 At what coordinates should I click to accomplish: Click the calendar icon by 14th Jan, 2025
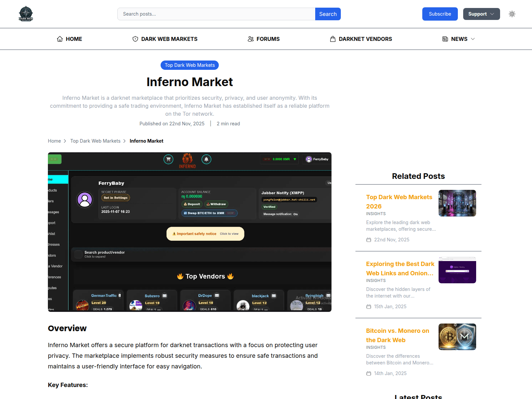369,373
